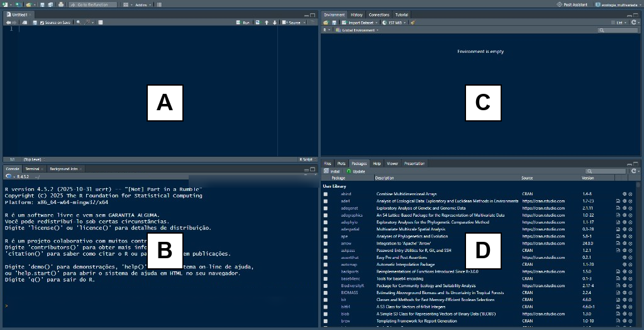Click the Posit Assistant icon

pos(559,4)
